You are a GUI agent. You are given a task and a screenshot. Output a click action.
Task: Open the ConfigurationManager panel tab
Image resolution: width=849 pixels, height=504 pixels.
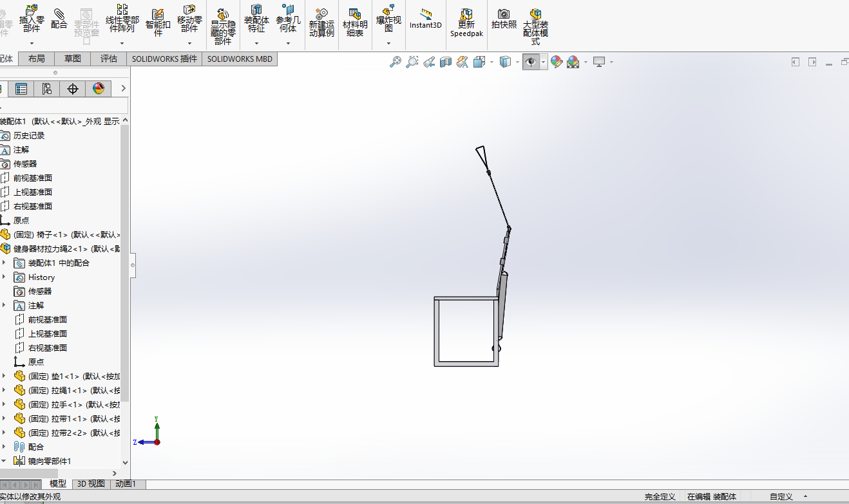[x=47, y=89]
